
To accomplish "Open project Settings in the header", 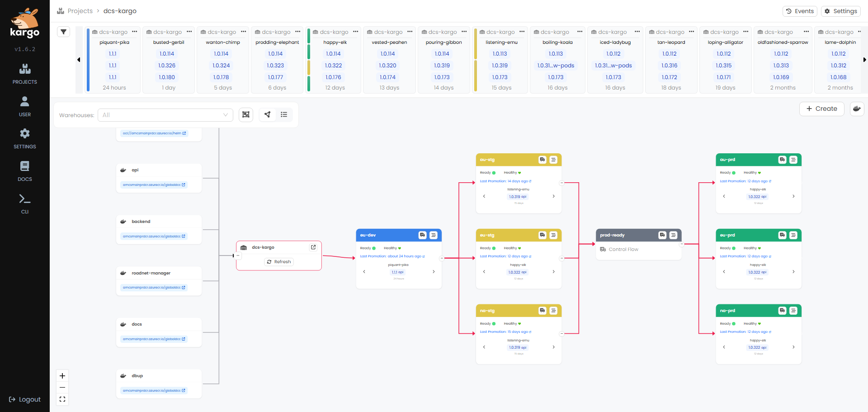I will coord(841,11).
